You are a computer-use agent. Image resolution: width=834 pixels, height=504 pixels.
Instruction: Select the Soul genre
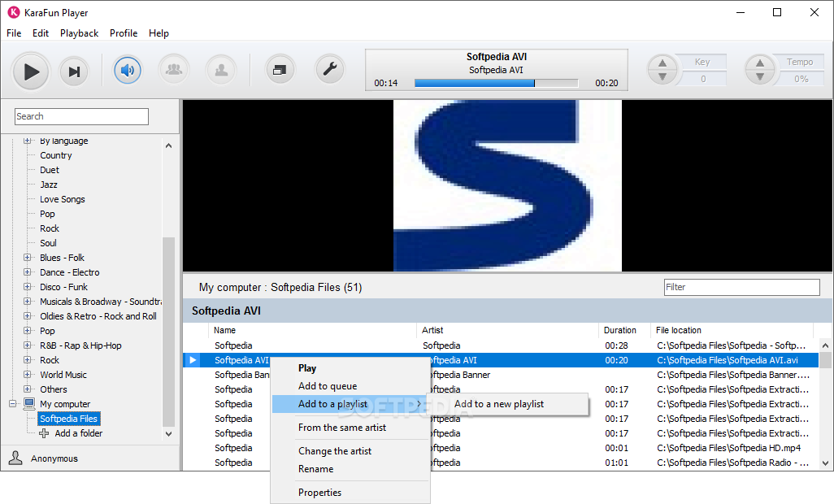[x=49, y=243]
